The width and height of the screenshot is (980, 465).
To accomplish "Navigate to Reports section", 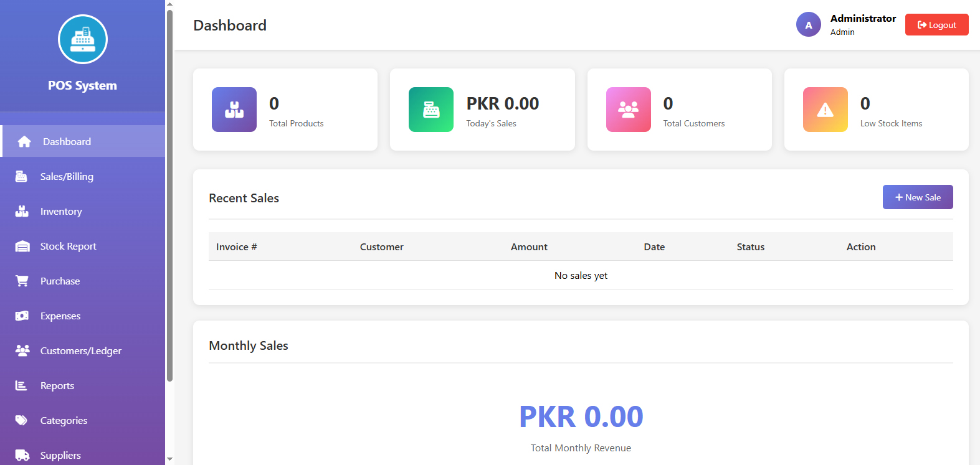I will tap(57, 385).
